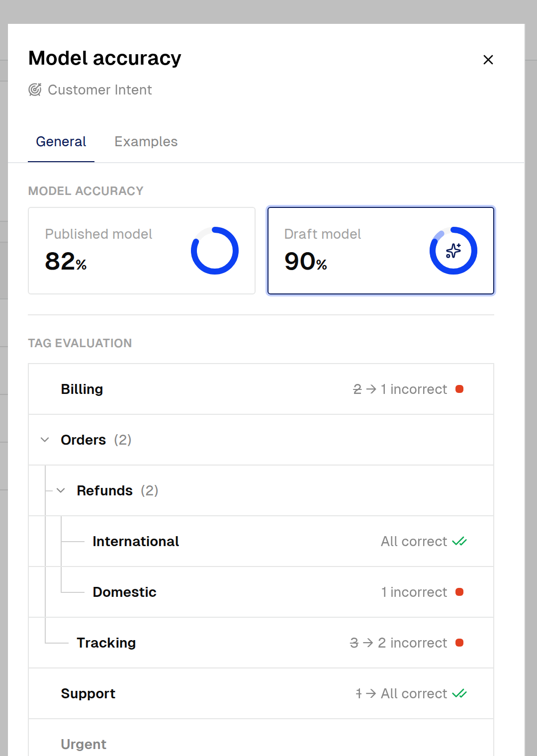The width and height of the screenshot is (537, 756).
Task: Click the MODEL ACCURACY section label
Action: 86,191
